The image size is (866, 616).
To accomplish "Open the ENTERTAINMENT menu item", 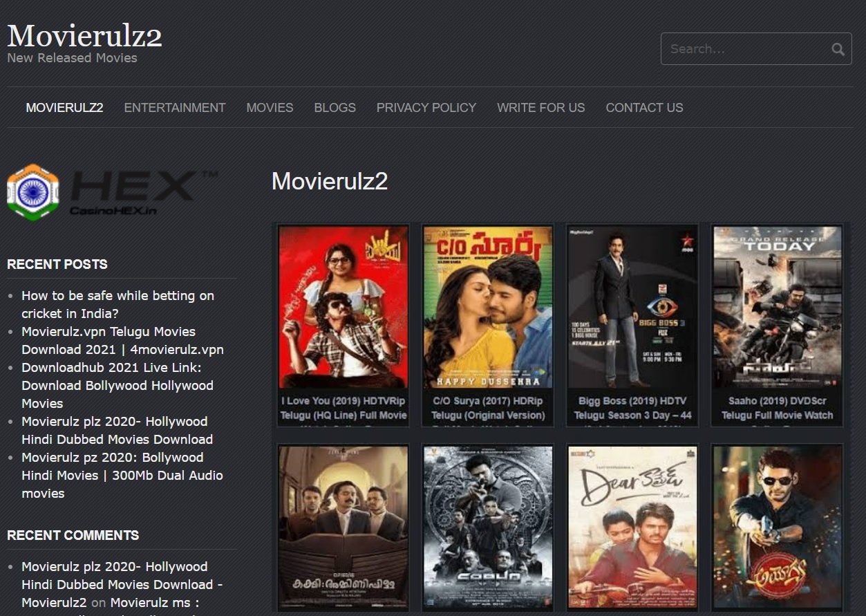I will (x=174, y=108).
